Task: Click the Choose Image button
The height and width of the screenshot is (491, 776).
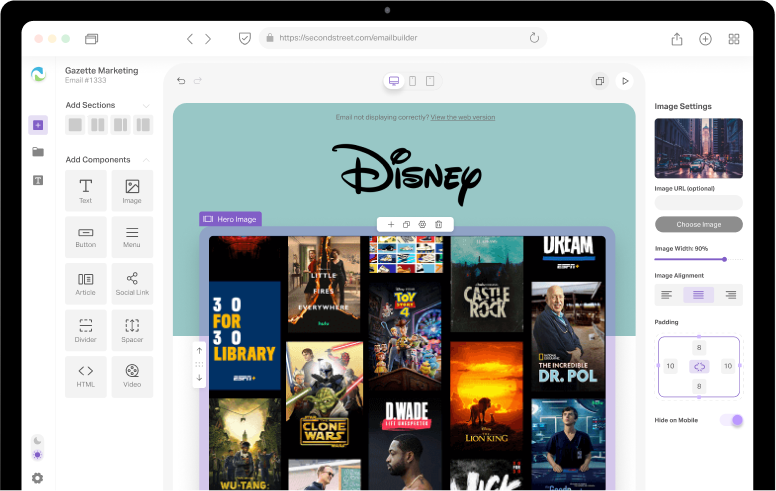Action: (x=698, y=224)
